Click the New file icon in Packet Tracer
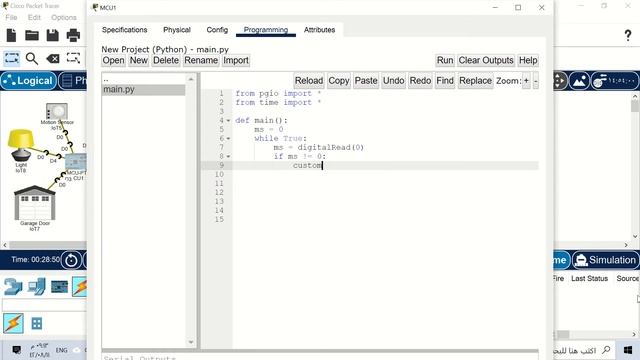640x360 pixels. pyautogui.click(x=11, y=36)
